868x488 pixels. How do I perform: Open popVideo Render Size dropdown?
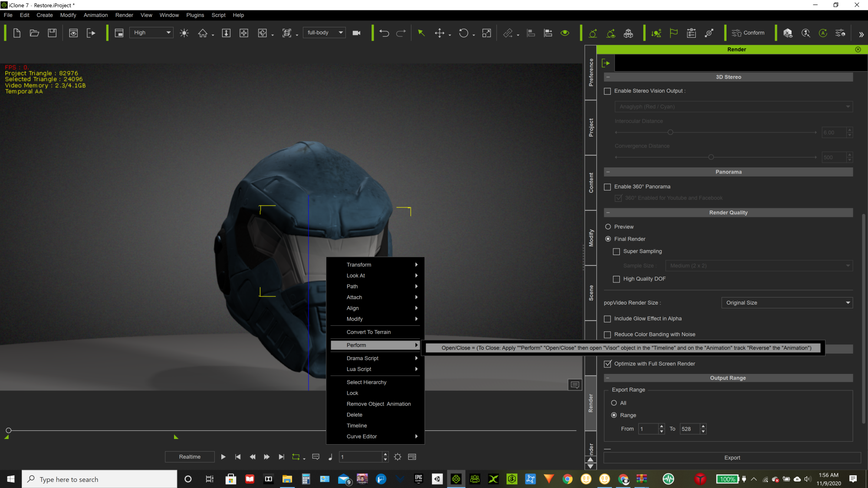pyautogui.click(x=787, y=303)
